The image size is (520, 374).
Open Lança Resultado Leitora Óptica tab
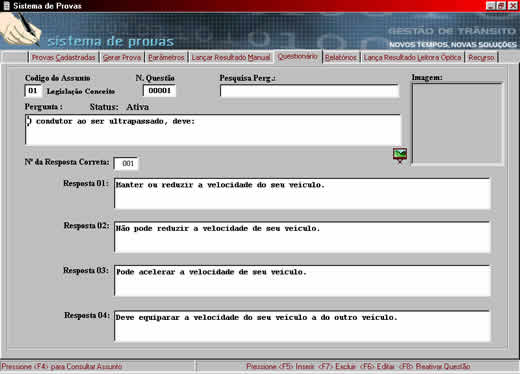pos(413,58)
